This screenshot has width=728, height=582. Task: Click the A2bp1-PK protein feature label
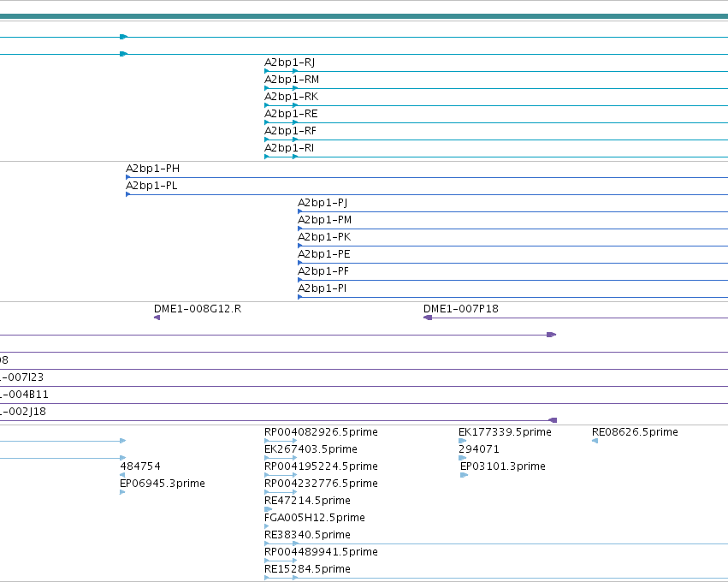(x=324, y=237)
